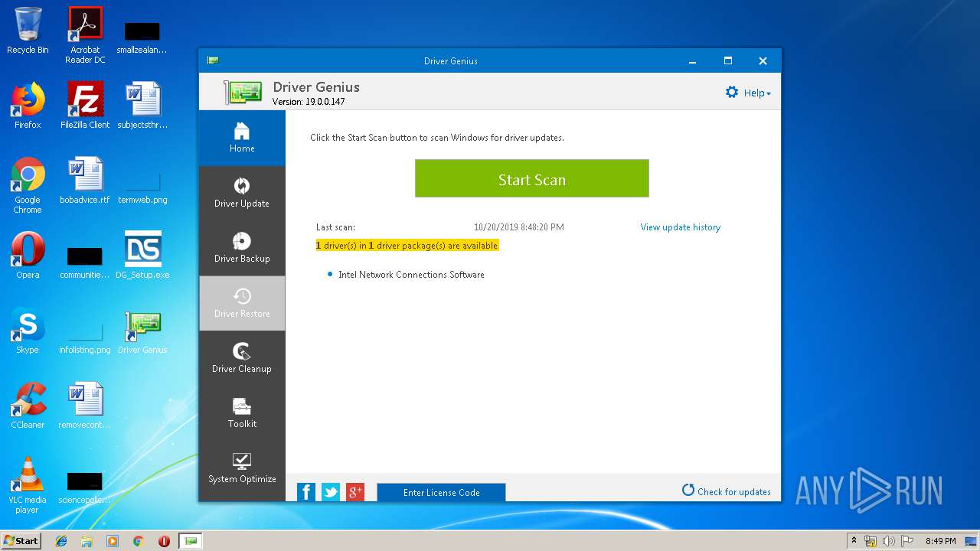
Task: Open termweb.png file on desktop
Action: tap(142, 188)
